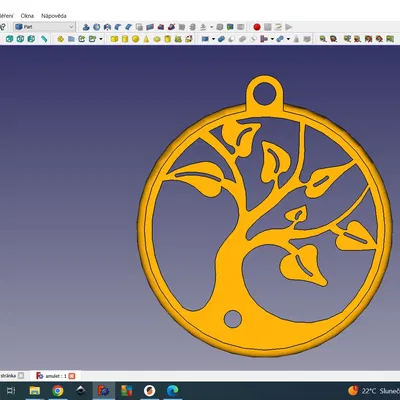Create a tube primitive icon
This screenshot has width=400, height=400.
click(167, 39)
